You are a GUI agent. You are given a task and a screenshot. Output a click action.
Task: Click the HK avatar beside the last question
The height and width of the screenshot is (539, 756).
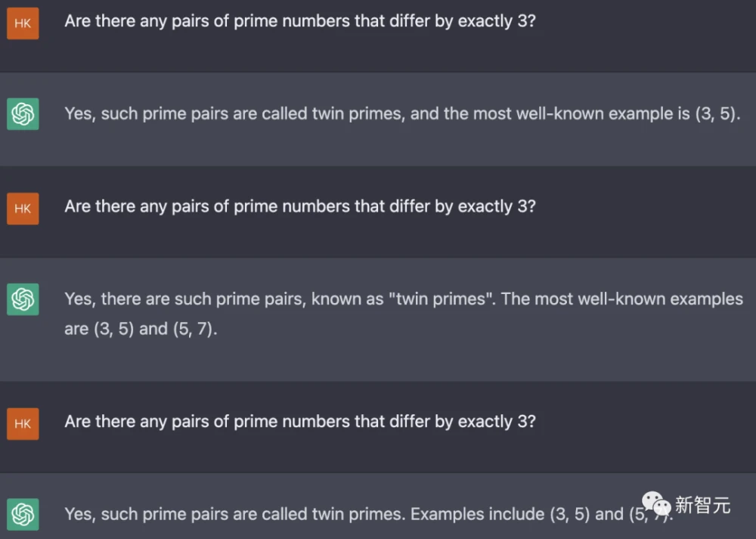23,423
